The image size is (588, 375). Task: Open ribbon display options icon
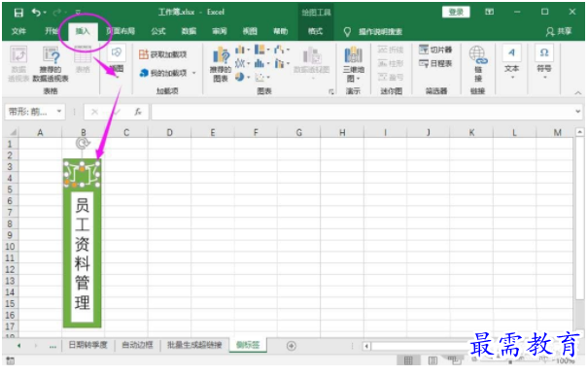pos(490,12)
